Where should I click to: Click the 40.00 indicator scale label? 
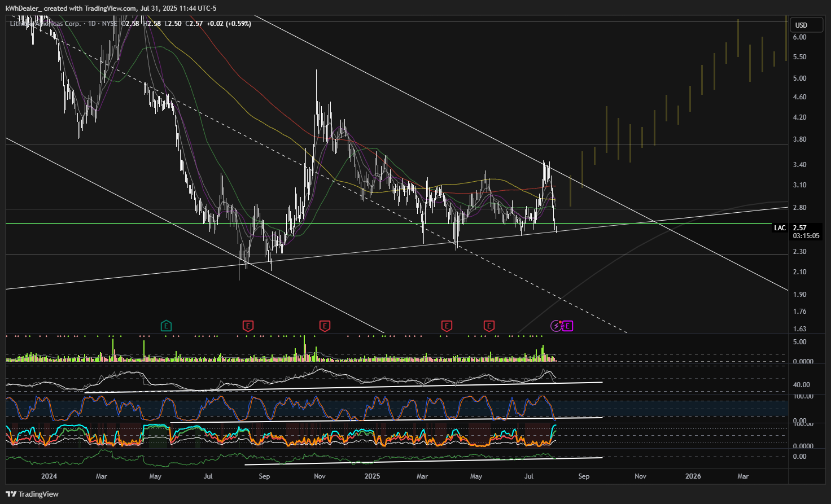[802, 385]
